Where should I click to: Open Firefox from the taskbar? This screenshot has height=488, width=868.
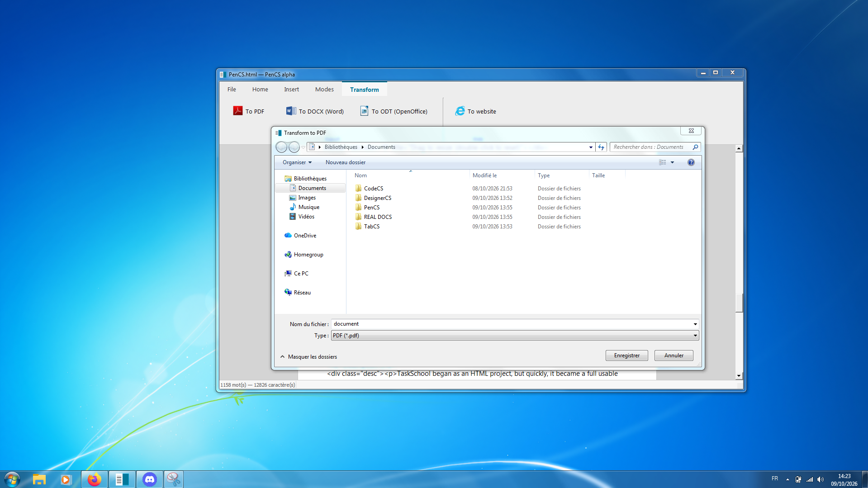(x=94, y=479)
